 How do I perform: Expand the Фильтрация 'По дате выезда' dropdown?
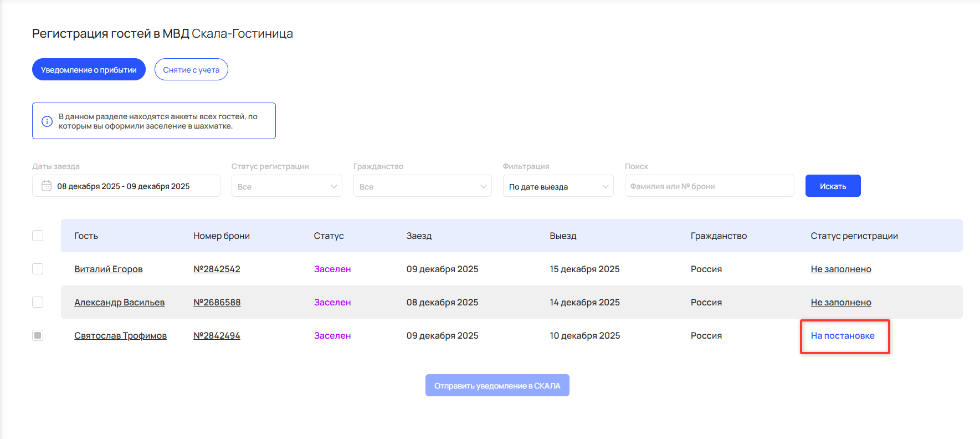(558, 186)
